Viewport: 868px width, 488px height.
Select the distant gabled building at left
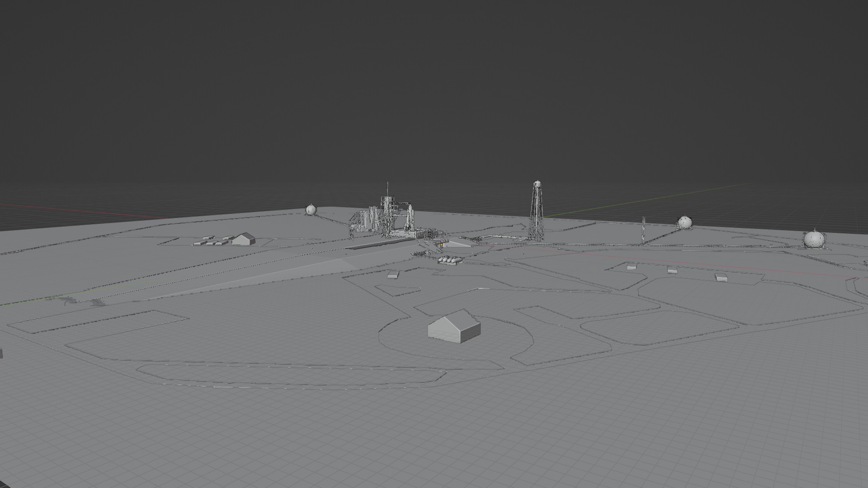point(244,239)
